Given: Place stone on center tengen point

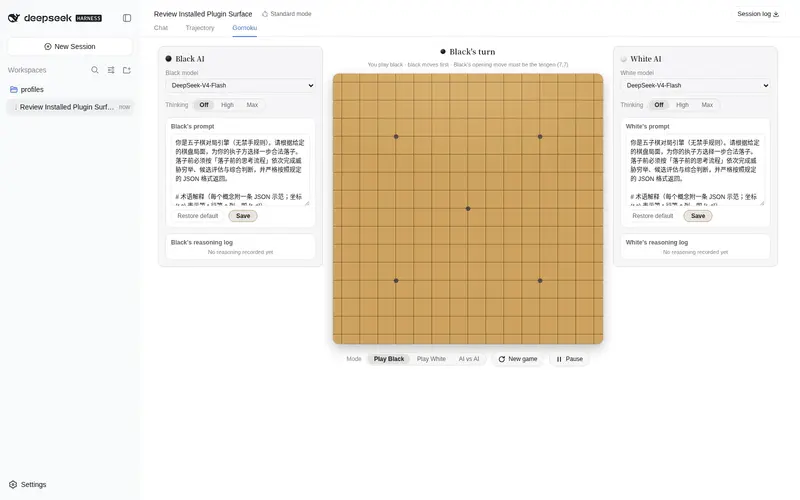Looking at the screenshot, I should click(x=468, y=209).
